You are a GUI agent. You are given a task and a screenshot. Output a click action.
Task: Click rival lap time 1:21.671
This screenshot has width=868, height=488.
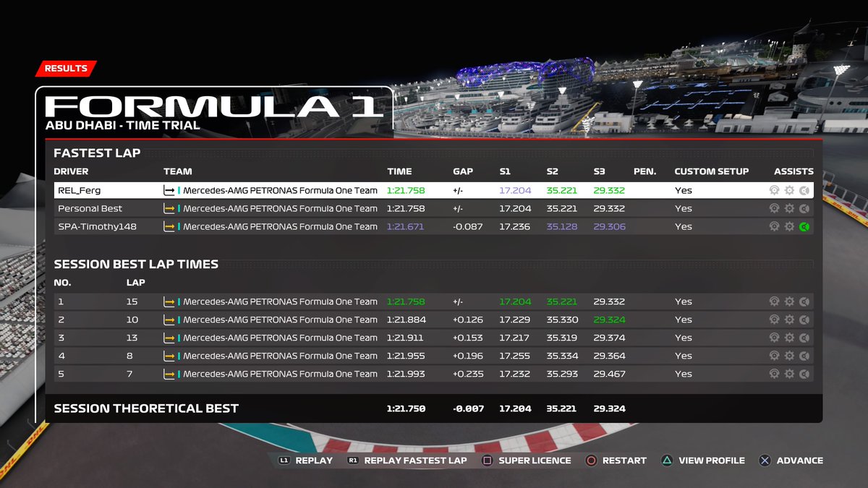(x=406, y=227)
